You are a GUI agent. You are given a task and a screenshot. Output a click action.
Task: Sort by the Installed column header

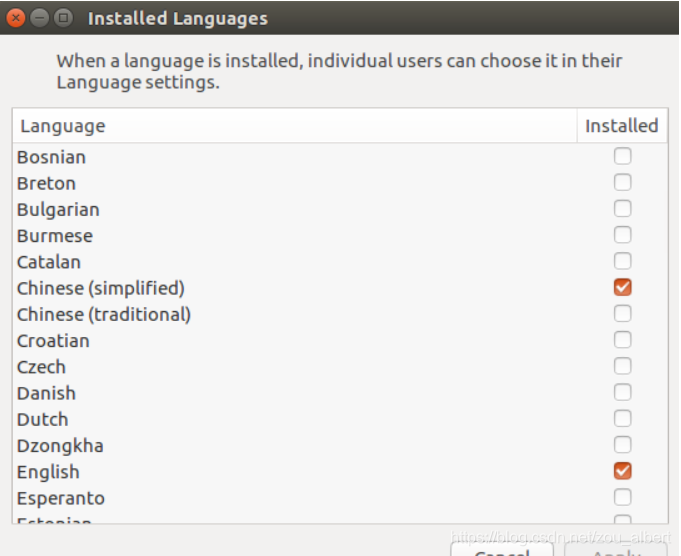pos(622,126)
